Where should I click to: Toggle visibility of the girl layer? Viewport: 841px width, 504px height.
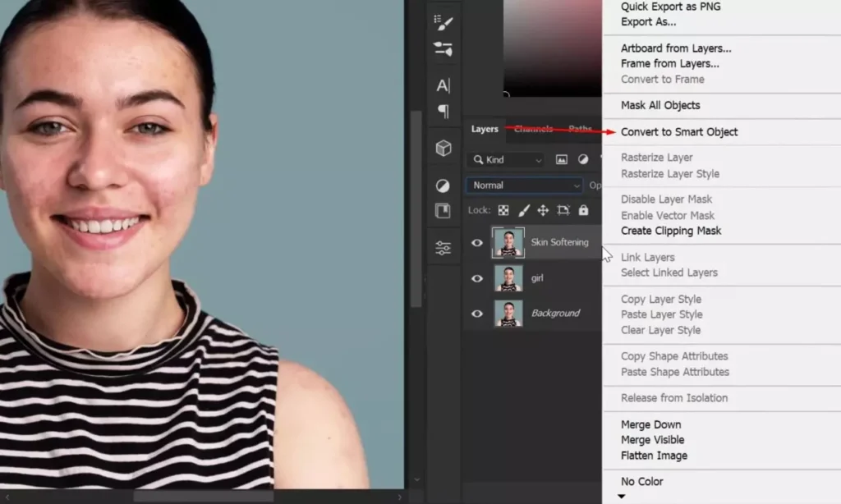pyautogui.click(x=477, y=277)
